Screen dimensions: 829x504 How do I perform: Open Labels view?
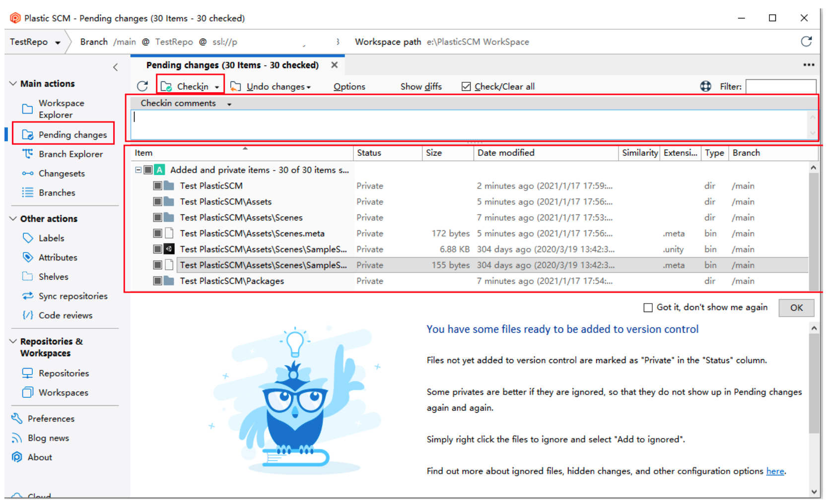pos(51,238)
